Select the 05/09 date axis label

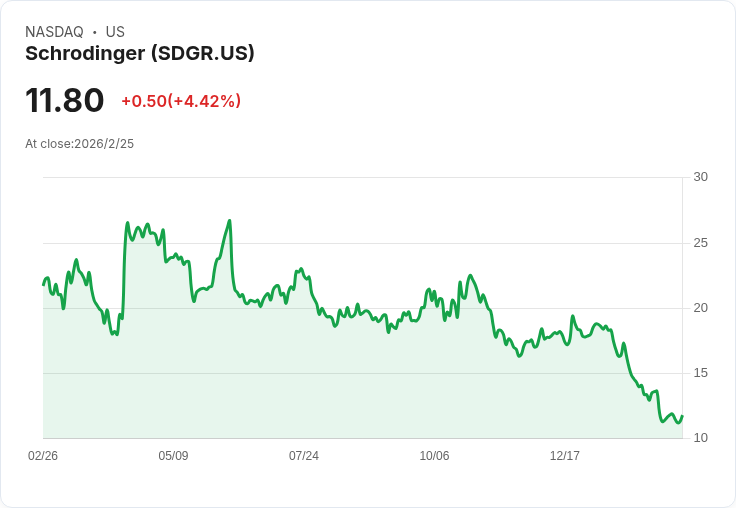point(173,455)
